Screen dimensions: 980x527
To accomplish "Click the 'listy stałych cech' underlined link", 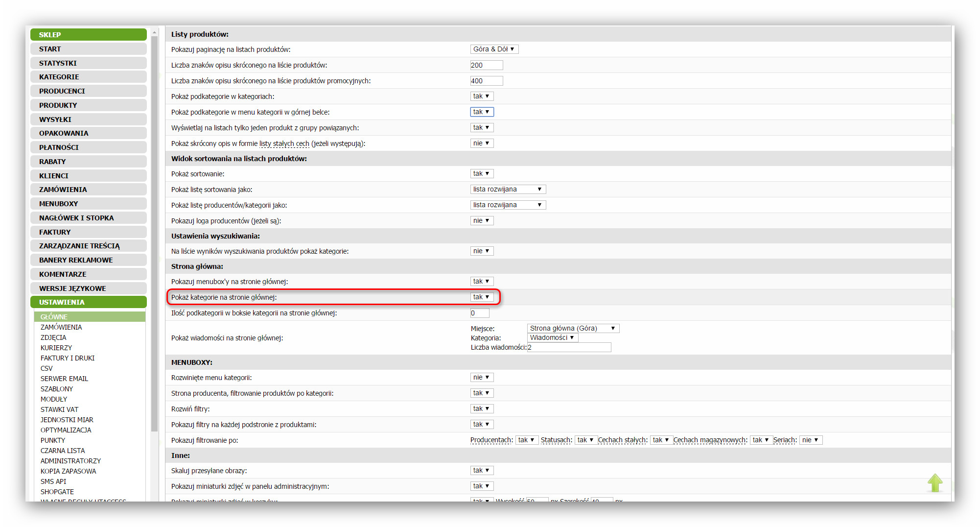I will point(284,144).
